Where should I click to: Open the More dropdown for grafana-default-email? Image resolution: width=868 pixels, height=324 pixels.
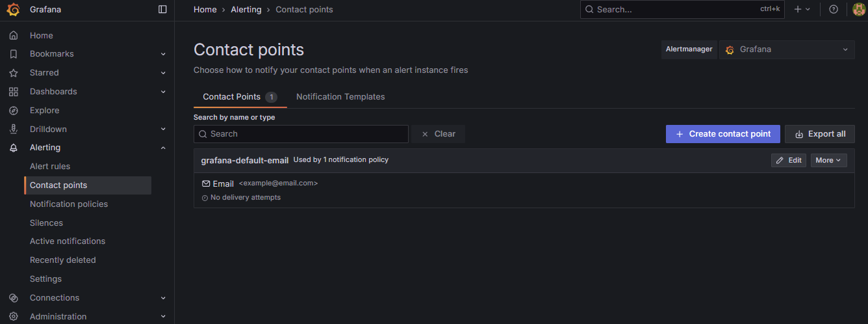coord(828,160)
